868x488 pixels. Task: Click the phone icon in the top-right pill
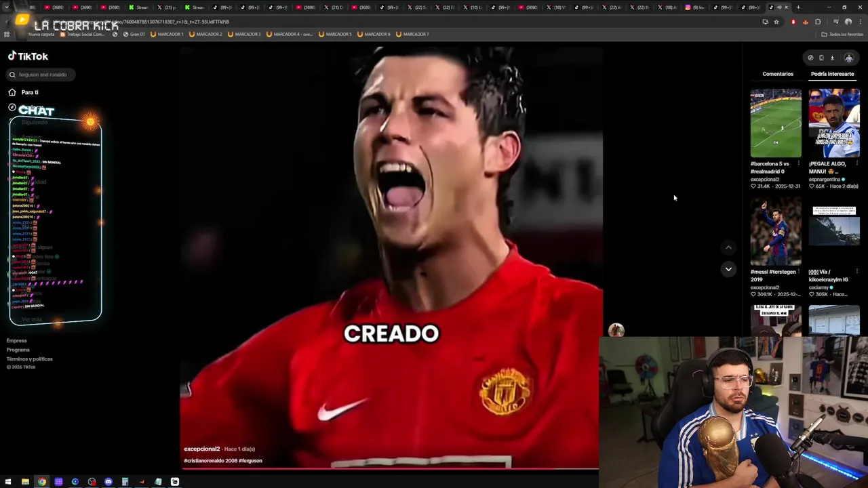click(x=821, y=58)
